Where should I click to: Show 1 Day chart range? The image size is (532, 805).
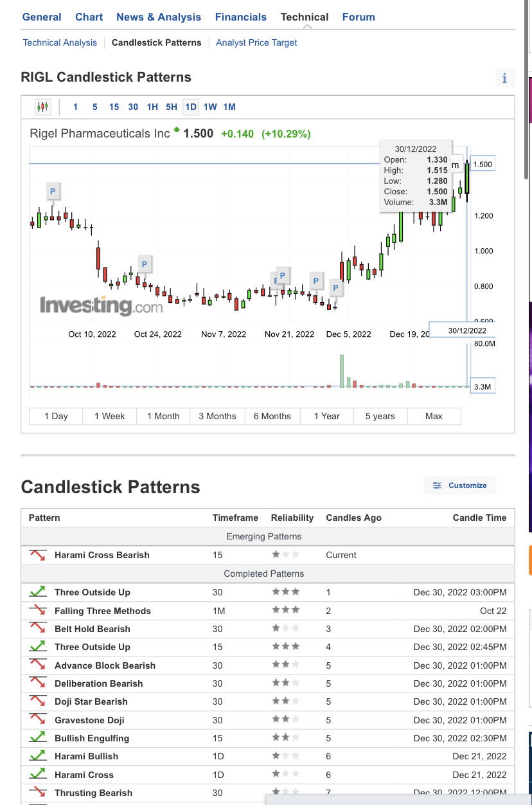[56, 416]
